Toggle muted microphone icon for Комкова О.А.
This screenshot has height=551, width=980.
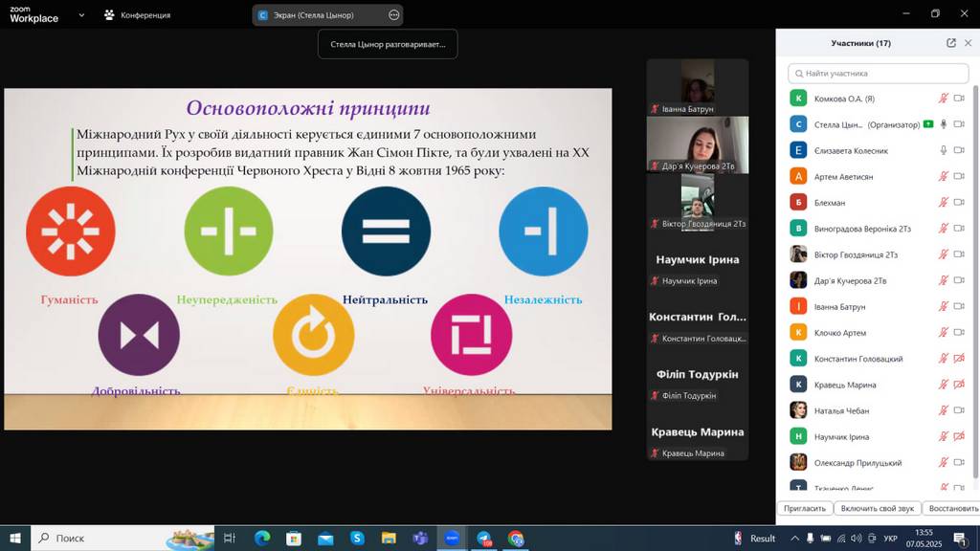[943, 99]
